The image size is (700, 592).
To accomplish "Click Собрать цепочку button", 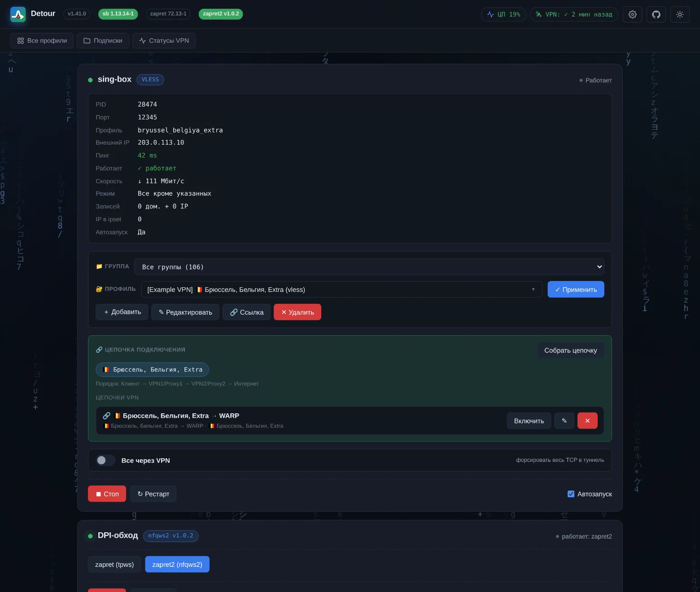I will tap(570, 350).
